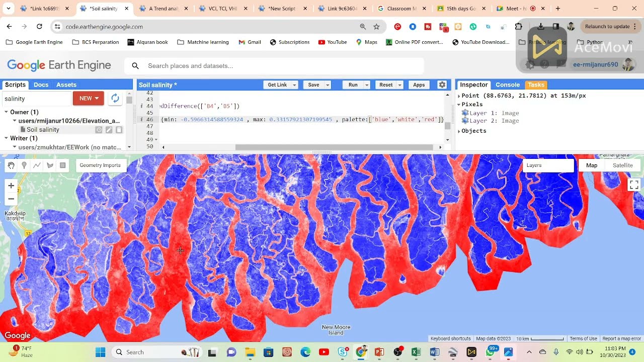The height and width of the screenshot is (362, 644).
Task: Open the Soil salinity script file
Action: pos(43,130)
